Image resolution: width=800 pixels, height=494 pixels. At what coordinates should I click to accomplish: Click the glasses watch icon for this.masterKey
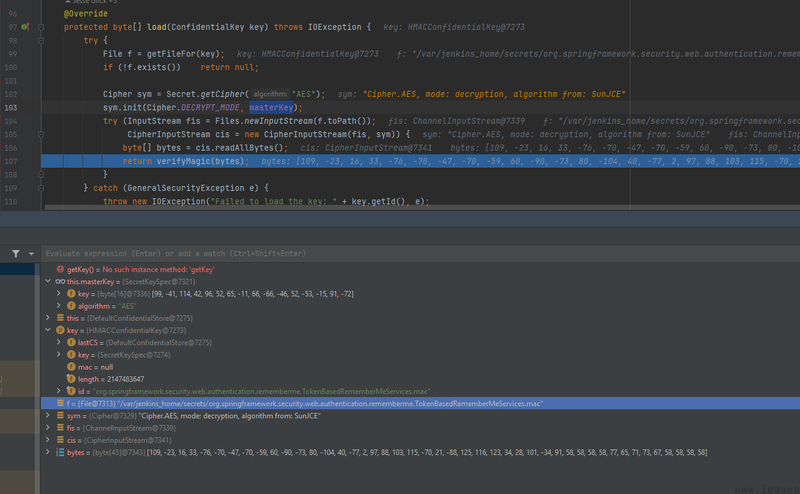60,282
